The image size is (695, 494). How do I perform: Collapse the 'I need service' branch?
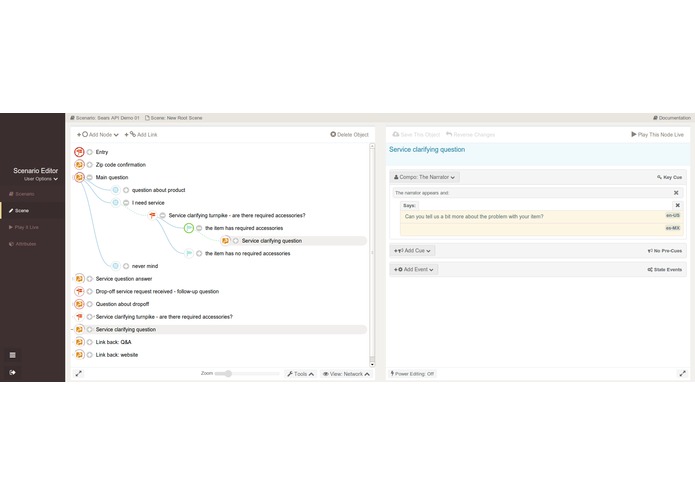pos(126,203)
